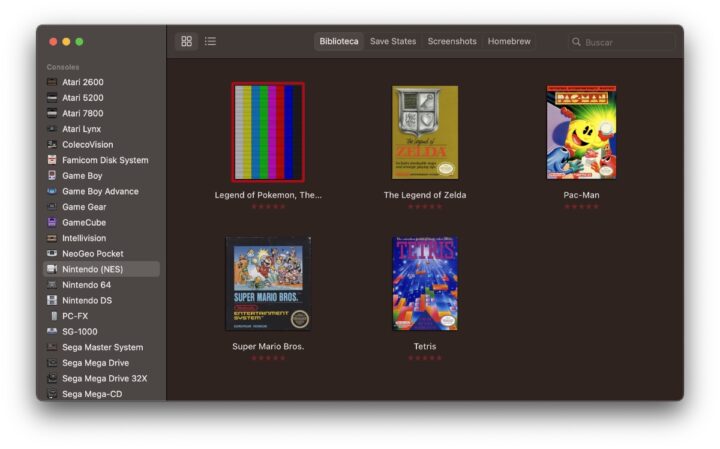Viewport: 720px width, 449px height.
Task: Select Nintendo 64 label in sidebar
Action: coord(86,285)
